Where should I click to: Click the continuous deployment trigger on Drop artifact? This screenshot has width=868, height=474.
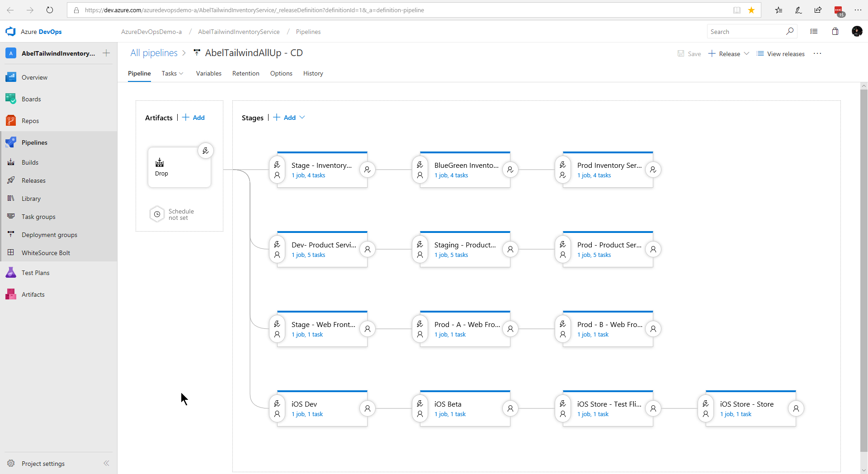click(x=206, y=151)
